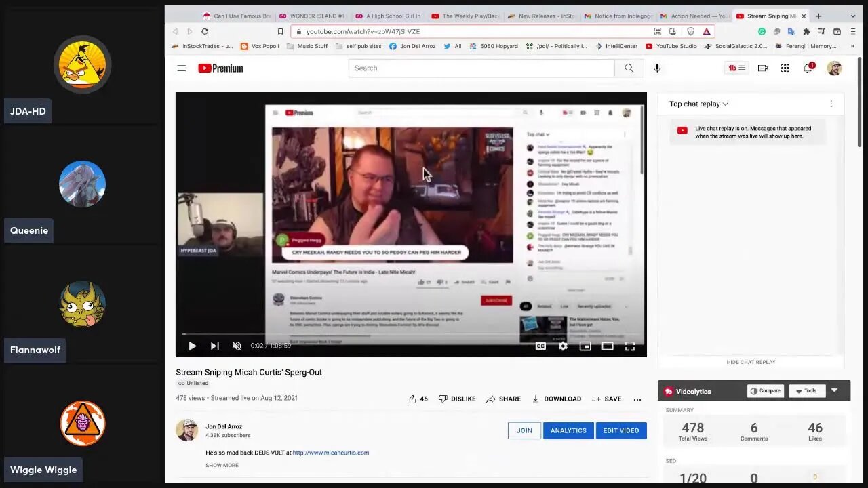868x488 pixels.
Task: Unmute the video player
Action: [x=237, y=346]
